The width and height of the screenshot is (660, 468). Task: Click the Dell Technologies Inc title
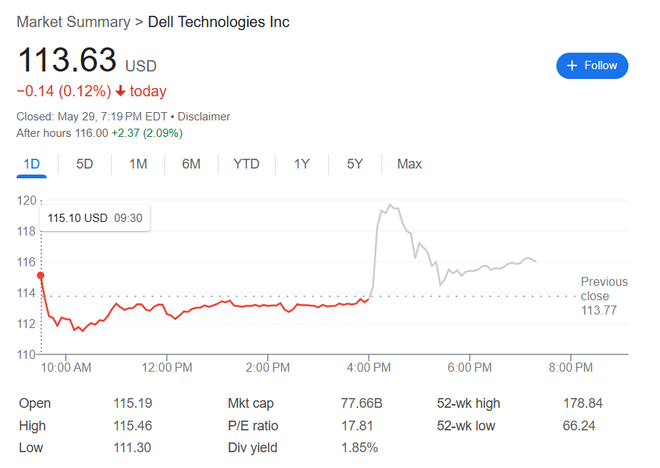pyautogui.click(x=218, y=22)
